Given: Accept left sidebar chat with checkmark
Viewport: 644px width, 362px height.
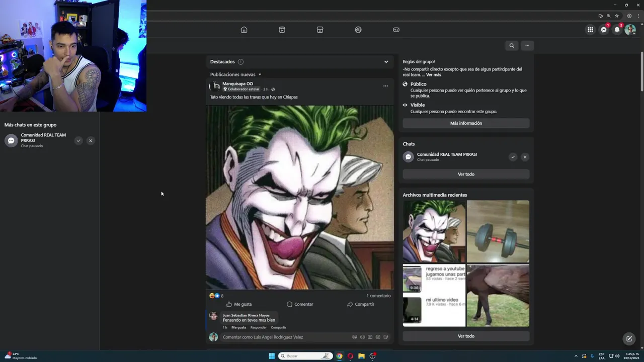Looking at the screenshot, I should 78,141.
